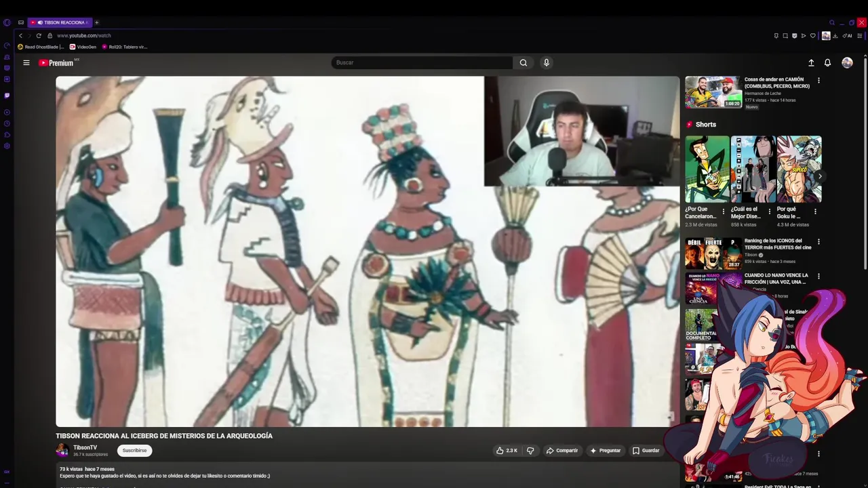Show next Shorts with right chevron
The width and height of the screenshot is (868, 488).
pos(820,176)
